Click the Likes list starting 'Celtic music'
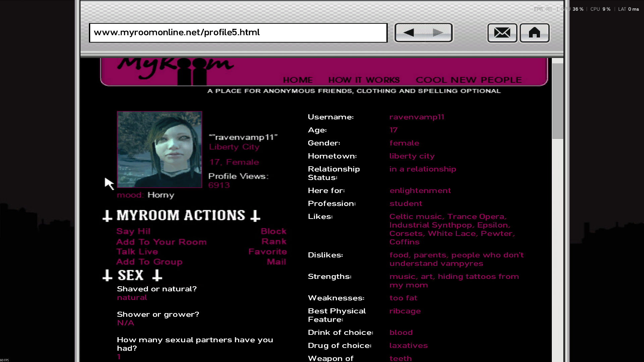 tap(452, 229)
